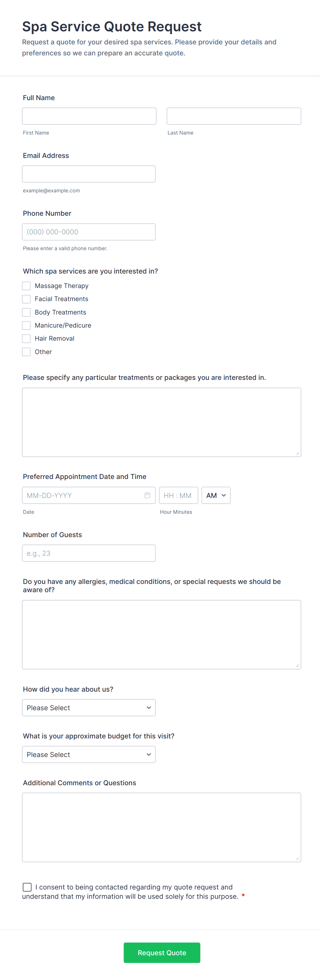Image resolution: width=320 pixels, height=980 pixels.
Task: Tick the Facial Treatments option
Action: [x=26, y=299]
